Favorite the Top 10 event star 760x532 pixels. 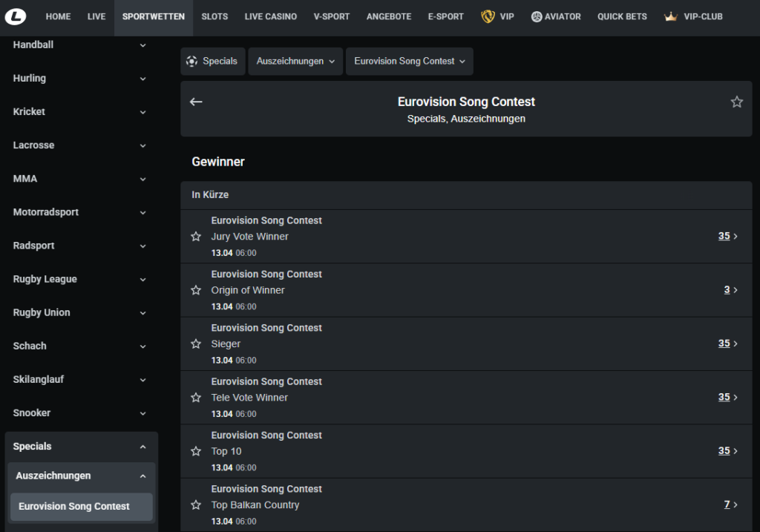pos(196,452)
